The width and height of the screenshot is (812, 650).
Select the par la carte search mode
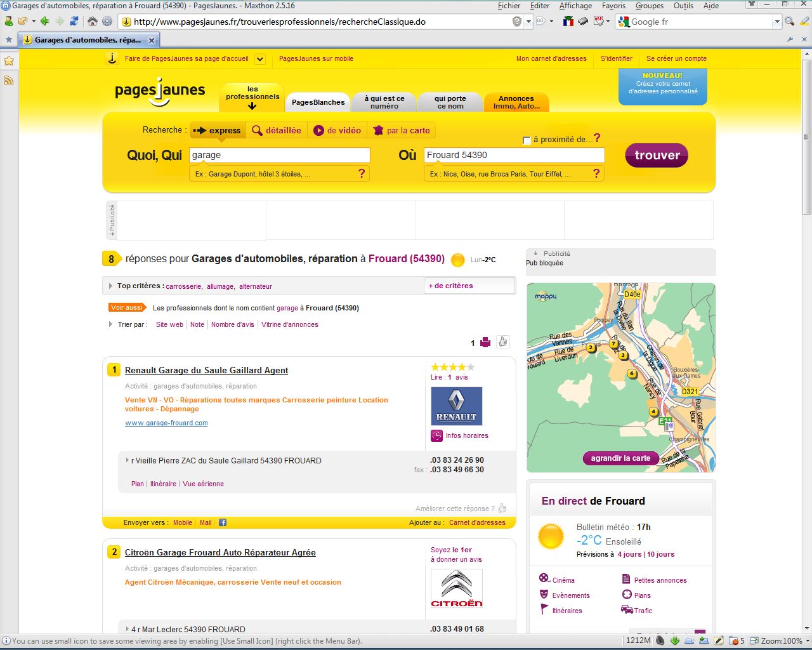tap(402, 130)
